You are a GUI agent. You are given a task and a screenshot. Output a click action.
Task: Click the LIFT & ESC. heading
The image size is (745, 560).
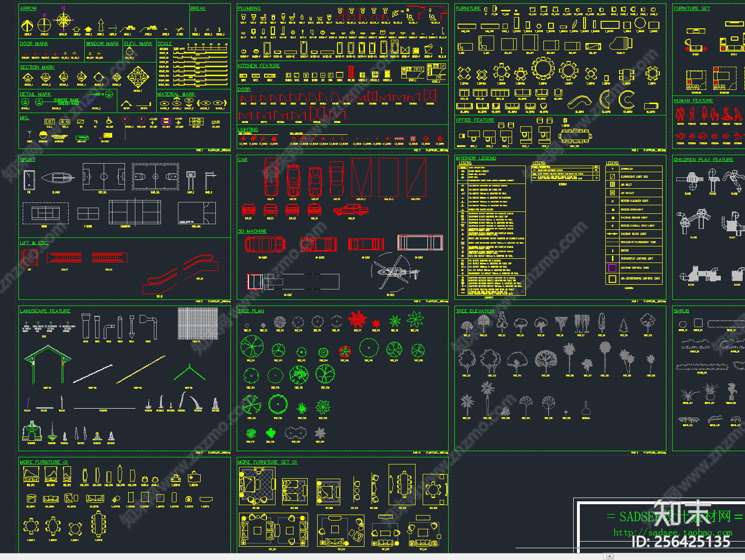(34, 243)
